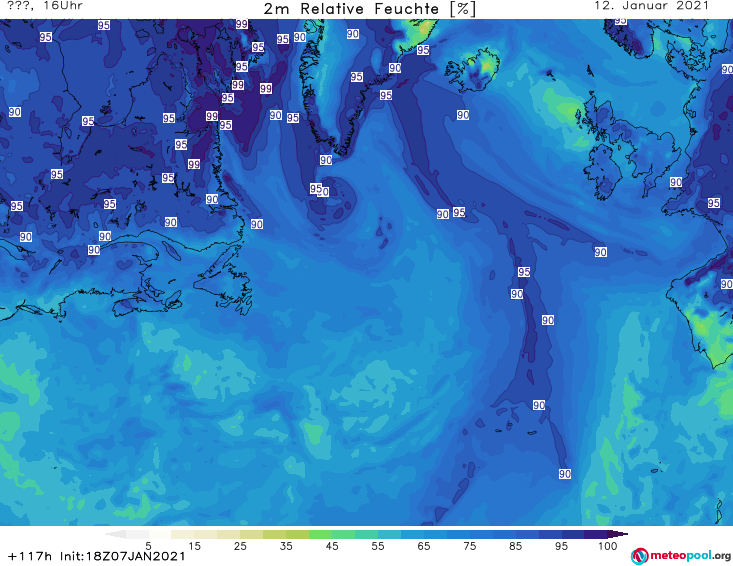Viewport: 733px width, 566px height.
Task: Click the yellow-green dry patch over Iceland
Action: 487,65
